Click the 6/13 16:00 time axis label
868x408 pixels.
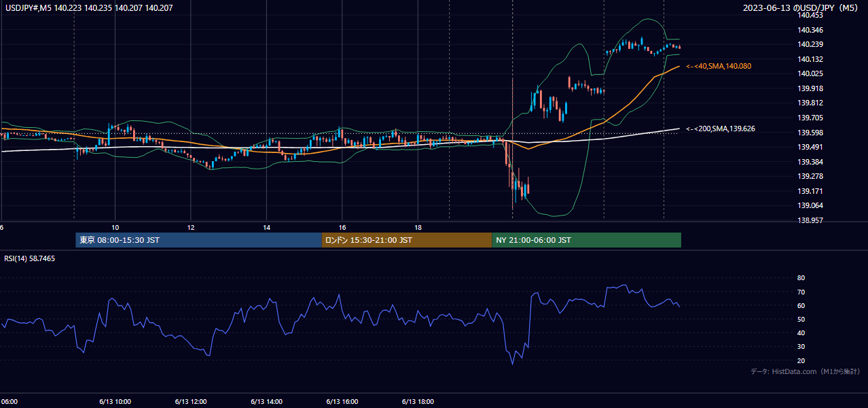[x=343, y=401]
